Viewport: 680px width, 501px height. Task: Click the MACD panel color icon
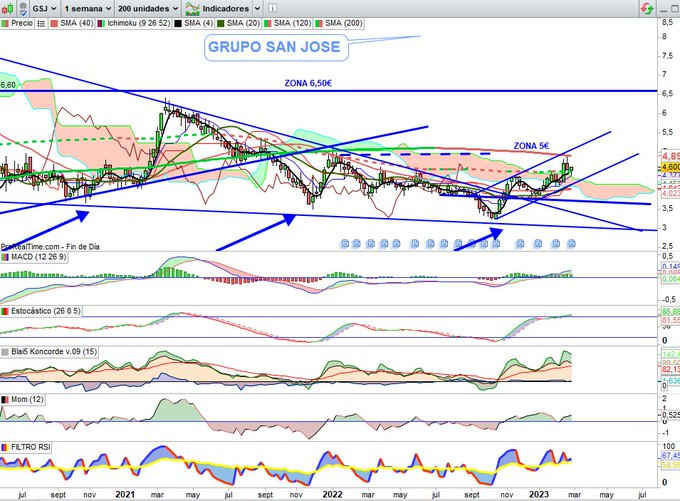(x=5, y=258)
